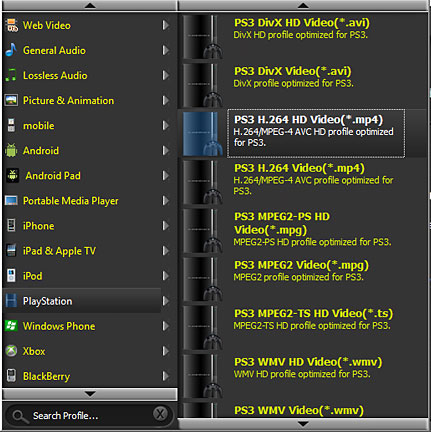Expand the Android submenu arrow
This screenshot has width=431, height=432.
point(165,151)
